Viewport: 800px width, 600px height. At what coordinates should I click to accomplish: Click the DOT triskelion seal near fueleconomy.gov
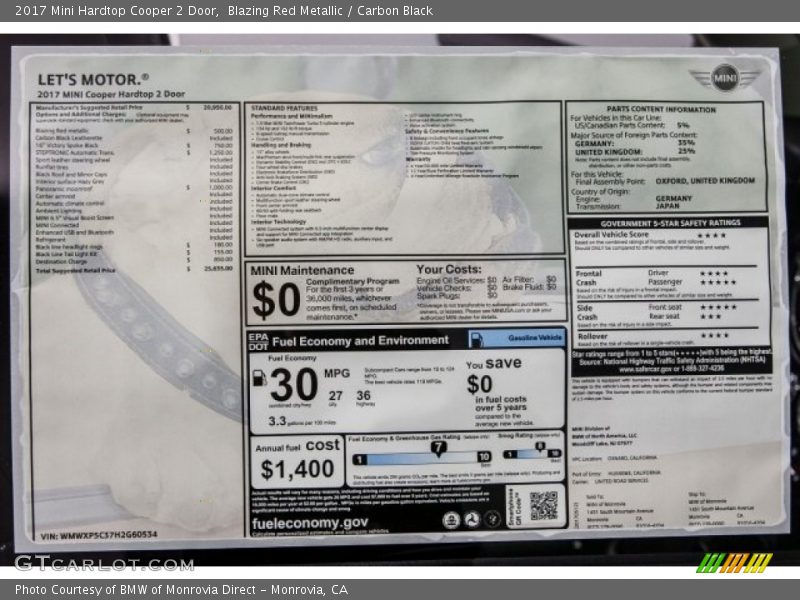[471, 519]
